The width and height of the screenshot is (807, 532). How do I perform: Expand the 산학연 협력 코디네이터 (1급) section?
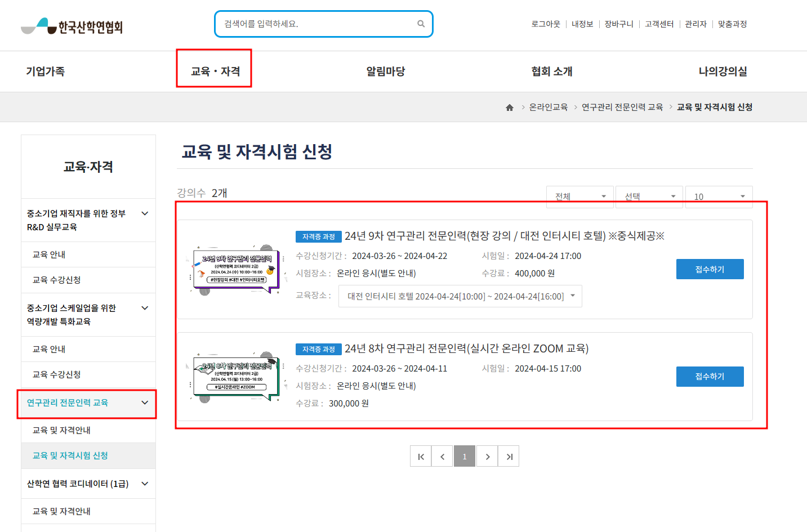[x=145, y=484]
